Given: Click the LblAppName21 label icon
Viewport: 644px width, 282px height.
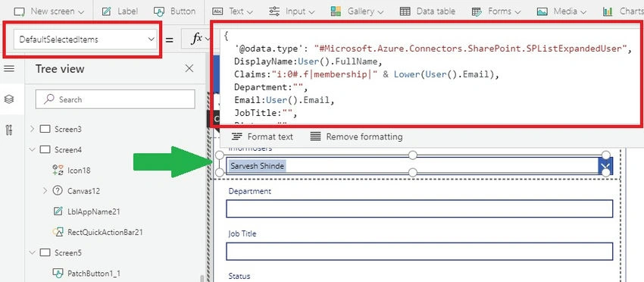Looking at the screenshot, I should coord(58,211).
